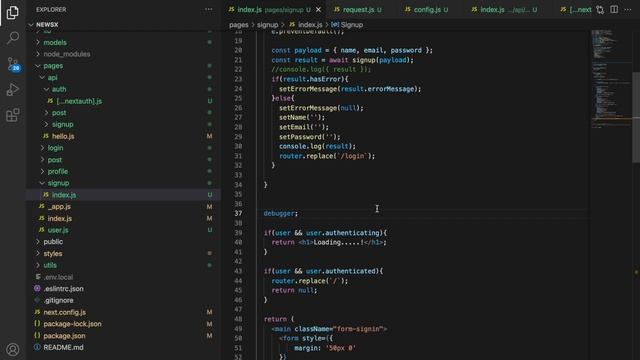
Task: Switch to the request.js tab
Action: [x=358, y=9]
